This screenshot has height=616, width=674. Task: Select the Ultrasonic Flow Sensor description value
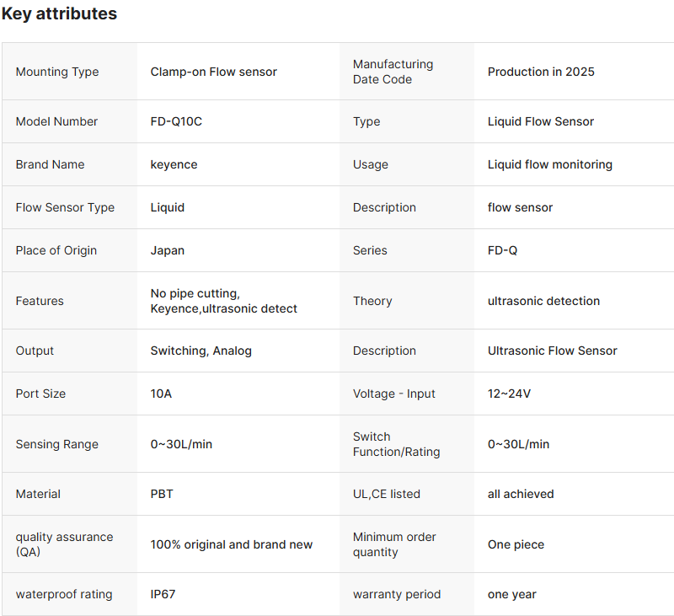553,351
